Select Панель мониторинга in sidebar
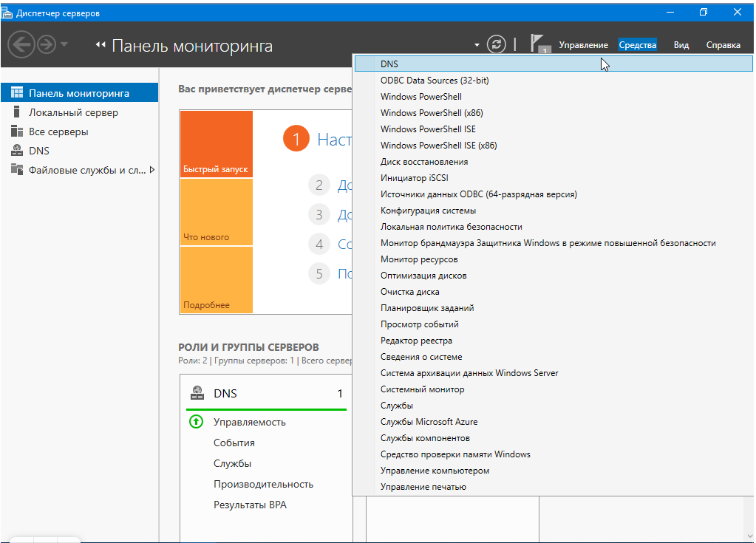This screenshot has width=756, height=543. coord(80,93)
